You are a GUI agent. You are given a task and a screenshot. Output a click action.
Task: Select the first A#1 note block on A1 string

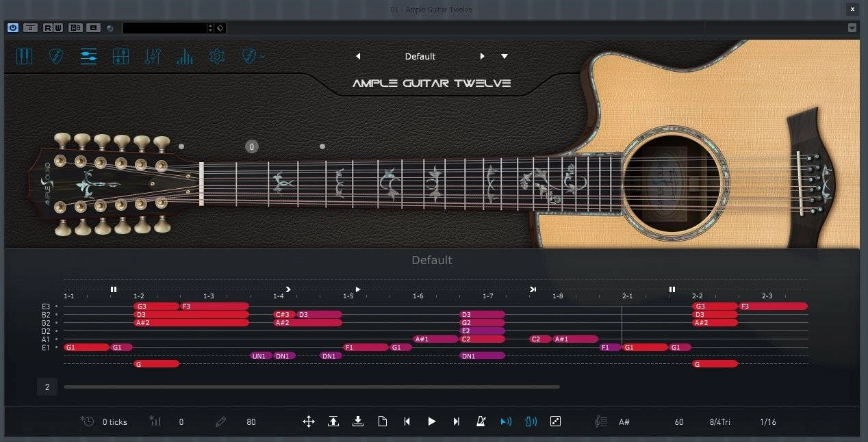click(435, 339)
